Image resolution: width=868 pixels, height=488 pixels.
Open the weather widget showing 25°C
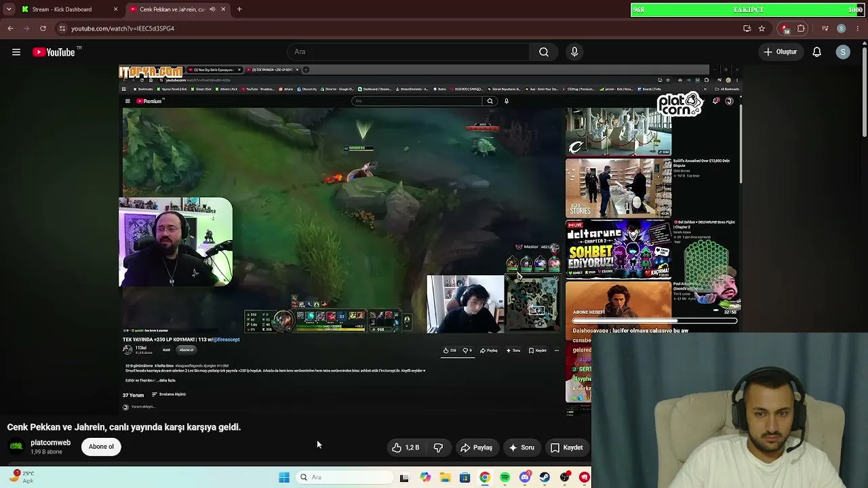pyautogui.click(x=22, y=476)
